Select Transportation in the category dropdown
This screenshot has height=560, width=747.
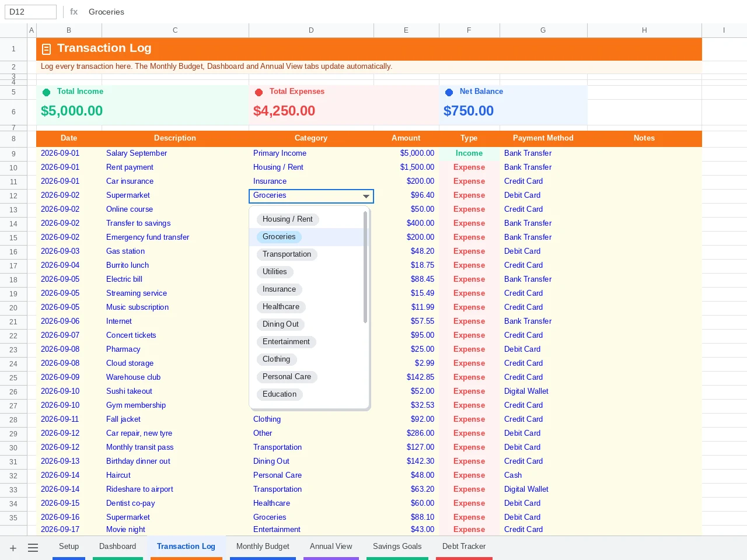click(x=287, y=254)
